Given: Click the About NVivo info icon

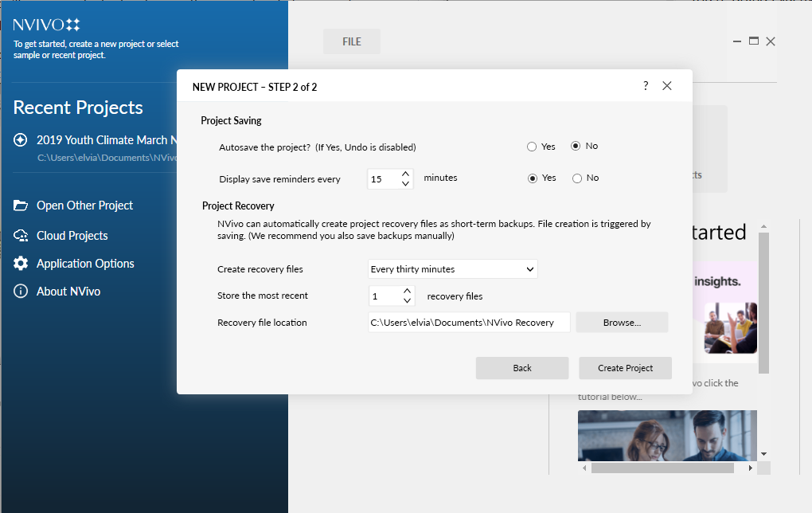Looking at the screenshot, I should [x=21, y=292].
